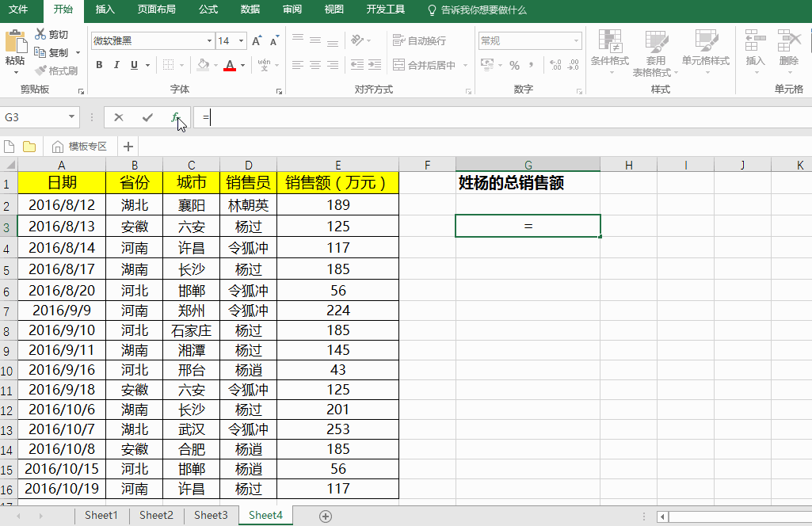Switch to Sheet3 tab

tap(211, 515)
